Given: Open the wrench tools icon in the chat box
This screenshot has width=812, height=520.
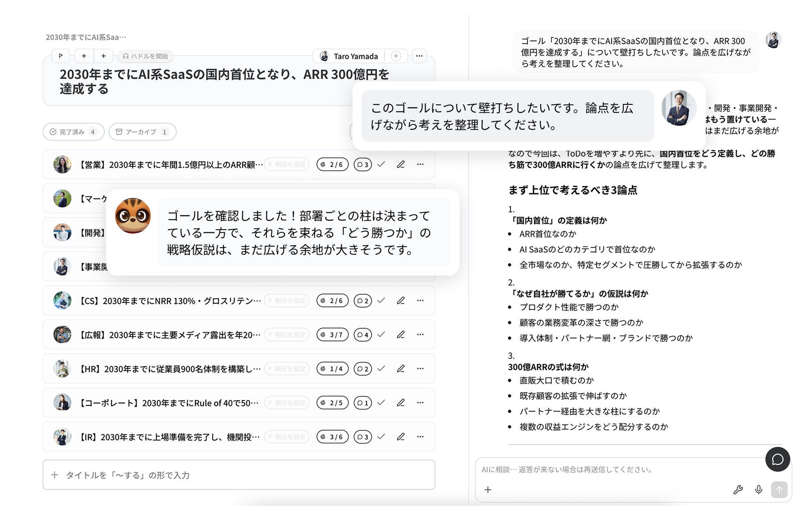Looking at the screenshot, I should 738,490.
